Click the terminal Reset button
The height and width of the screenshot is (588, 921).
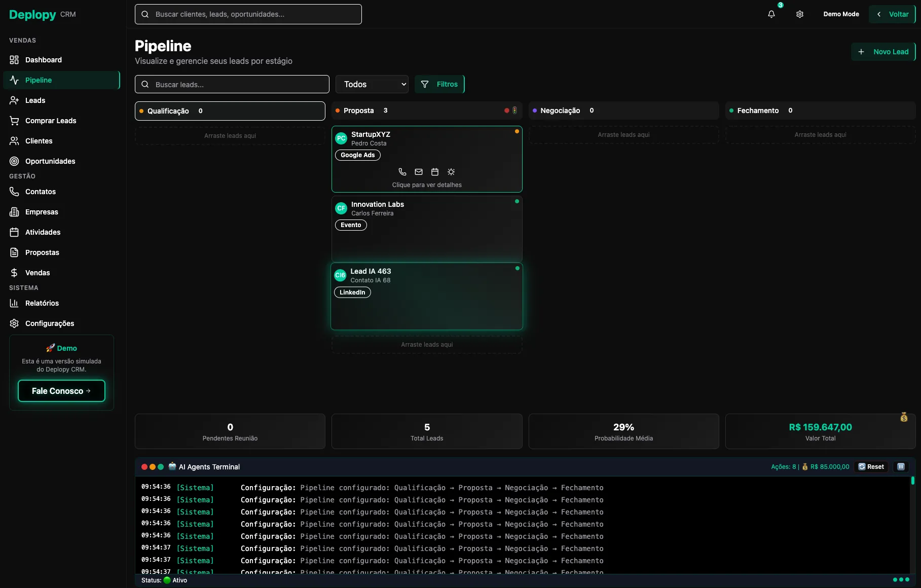pyautogui.click(x=871, y=467)
